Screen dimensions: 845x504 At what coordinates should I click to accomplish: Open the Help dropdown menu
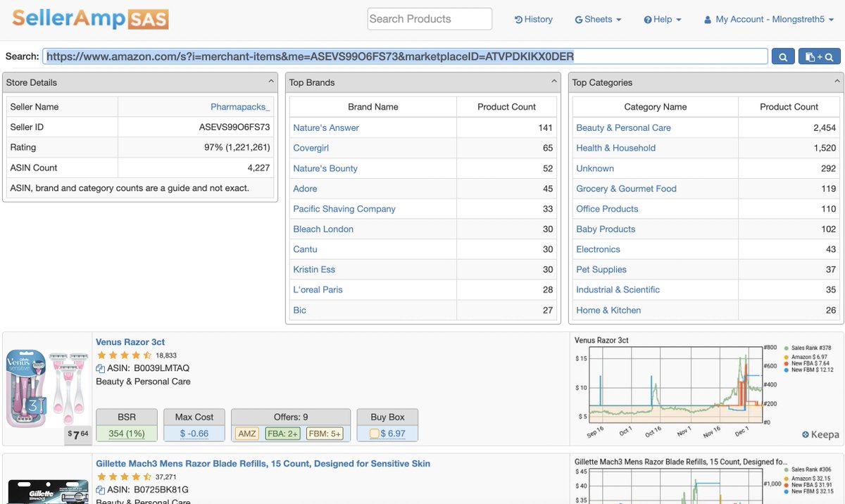coord(663,20)
